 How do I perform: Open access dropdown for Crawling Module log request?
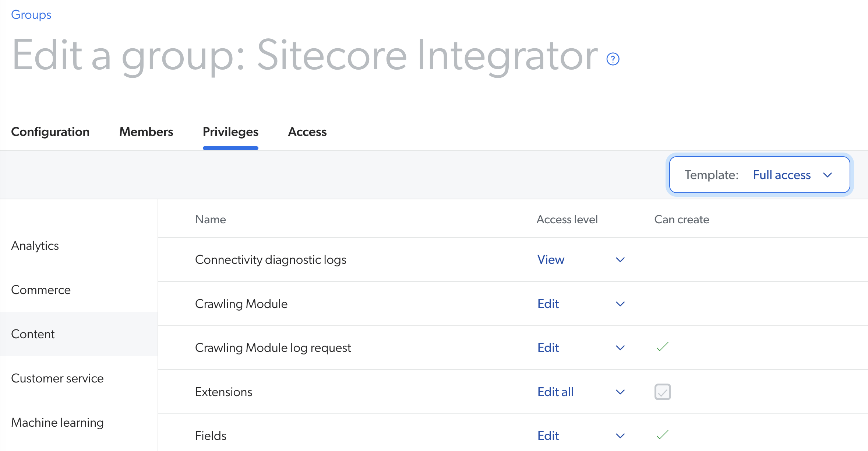(x=620, y=347)
